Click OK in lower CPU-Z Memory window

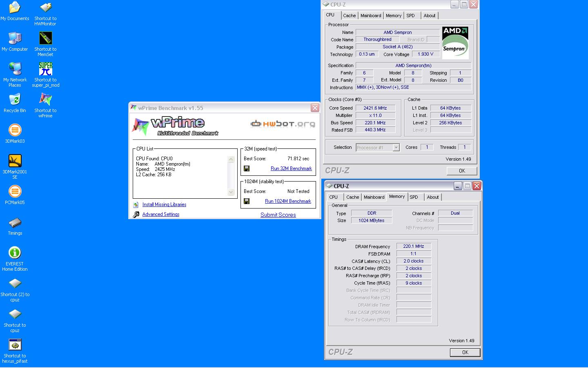[x=465, y=352]
